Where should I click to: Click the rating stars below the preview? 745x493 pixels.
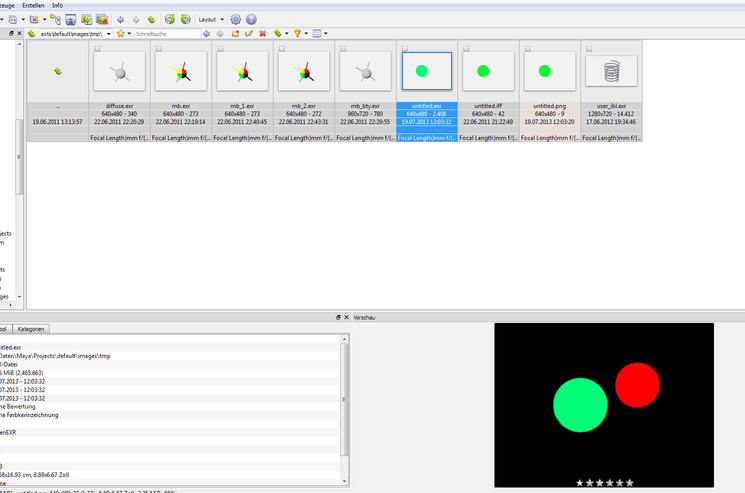click(x=604, y=483)
